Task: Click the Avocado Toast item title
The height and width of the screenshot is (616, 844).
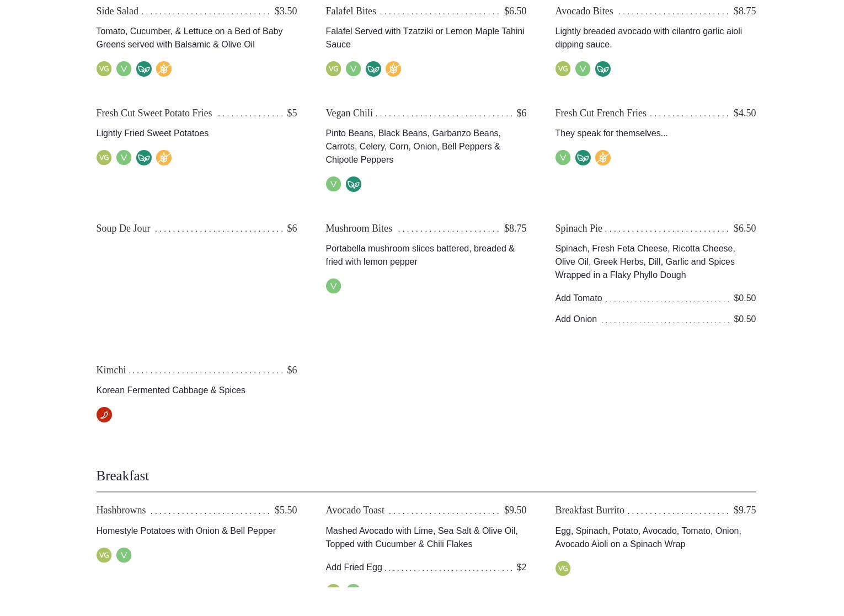Action: coord(355,510)
